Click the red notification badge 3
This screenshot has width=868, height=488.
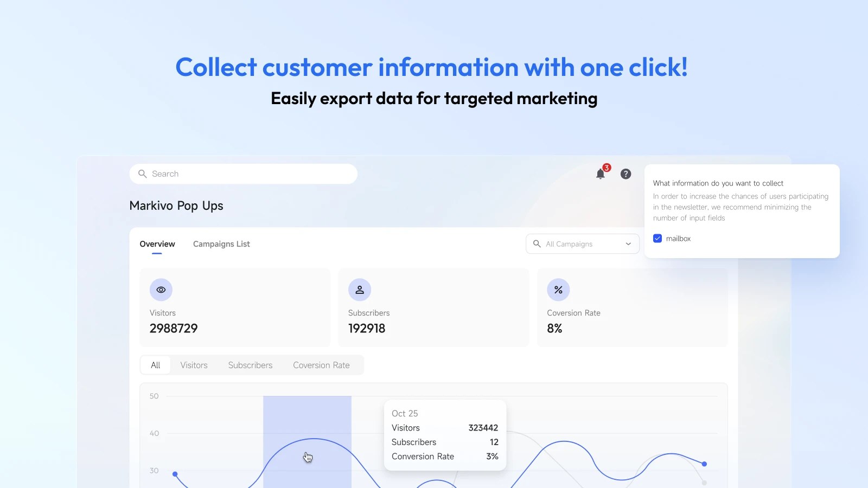[607, 168]
